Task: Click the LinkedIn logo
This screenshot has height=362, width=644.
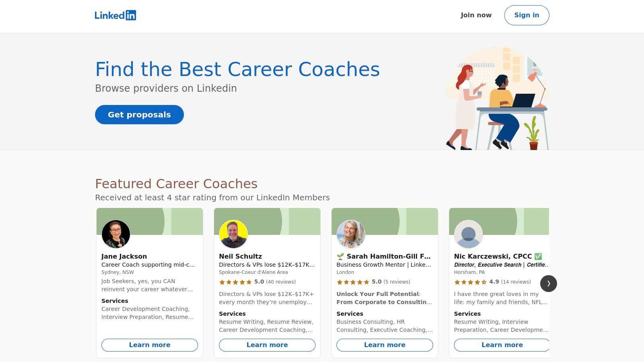Action: tap(116, 15)
